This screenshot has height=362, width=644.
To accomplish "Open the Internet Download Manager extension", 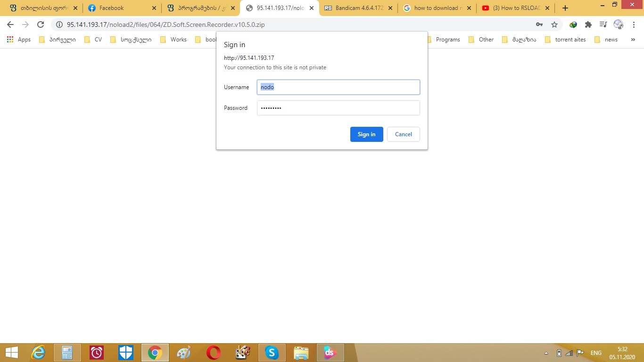I will click(x=573, y=25).
